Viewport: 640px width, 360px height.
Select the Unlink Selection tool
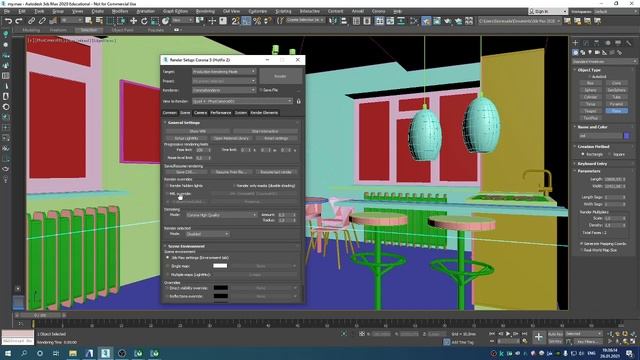(42, 20)
